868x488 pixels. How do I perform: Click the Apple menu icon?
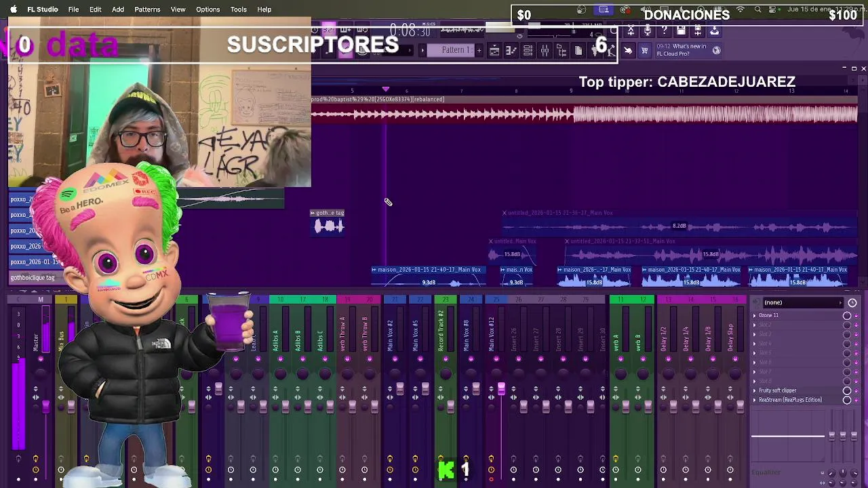click(13, 9)
